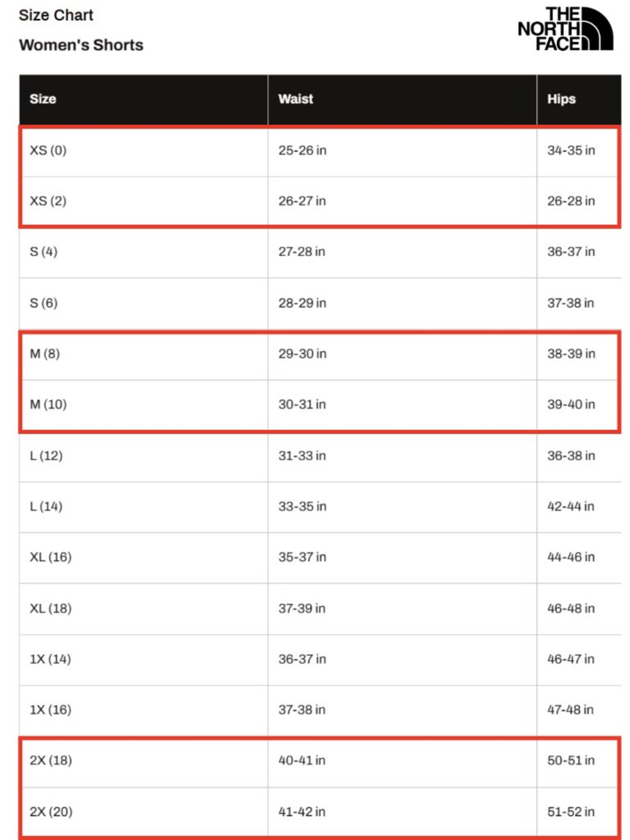Viewport: 630px width, 840px height.
Task: Select the 1X (14) size label
Action: tap(50, 659)
